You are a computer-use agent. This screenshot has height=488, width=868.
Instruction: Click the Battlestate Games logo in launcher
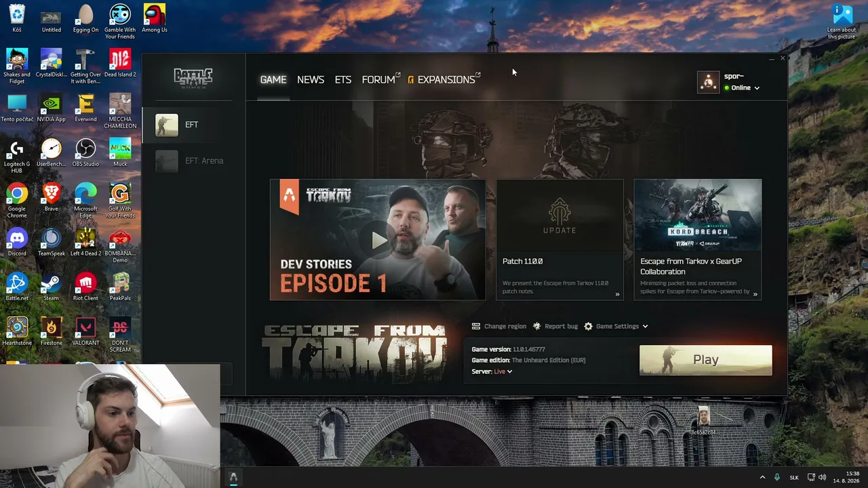[x=193, y=78]
